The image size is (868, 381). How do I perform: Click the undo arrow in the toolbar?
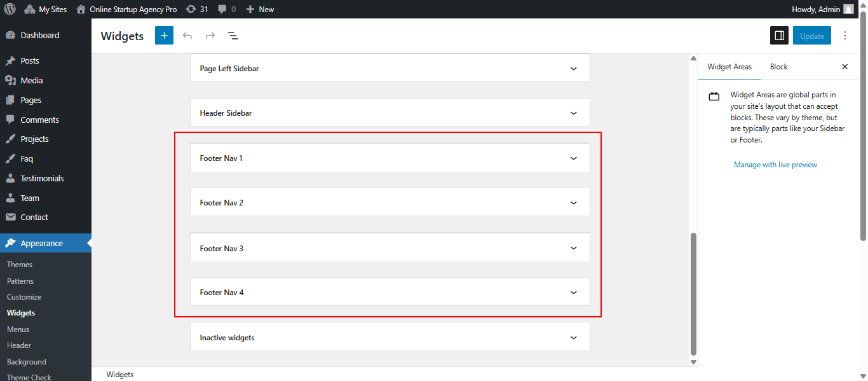click(x=187, y=36)
